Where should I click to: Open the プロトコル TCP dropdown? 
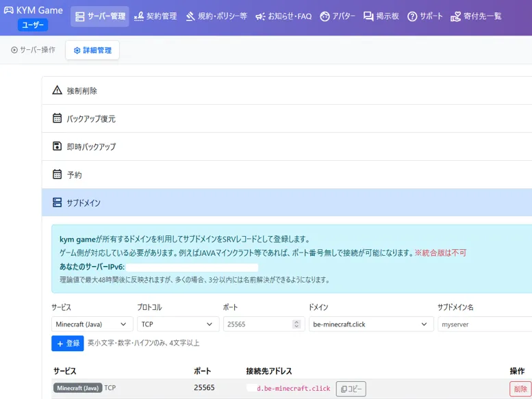pos(177,324)
